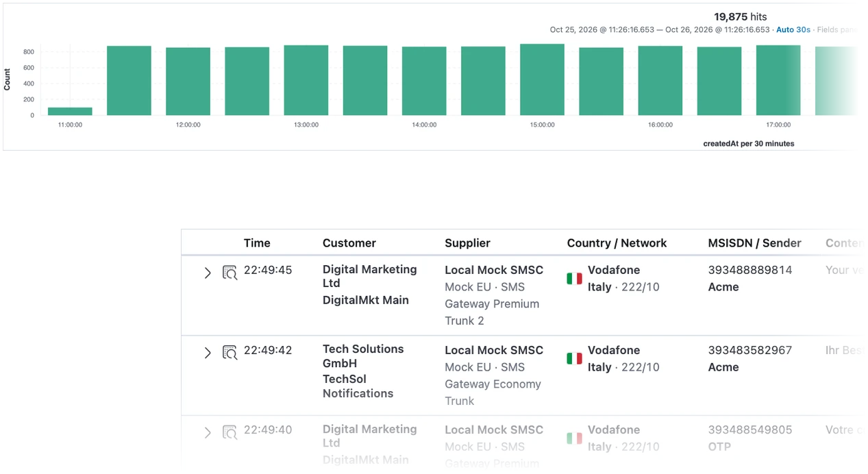Click the 22:49:45 timestamp
Image resolution: width=868 pixels, height=474 pixels.
[268, 270]
